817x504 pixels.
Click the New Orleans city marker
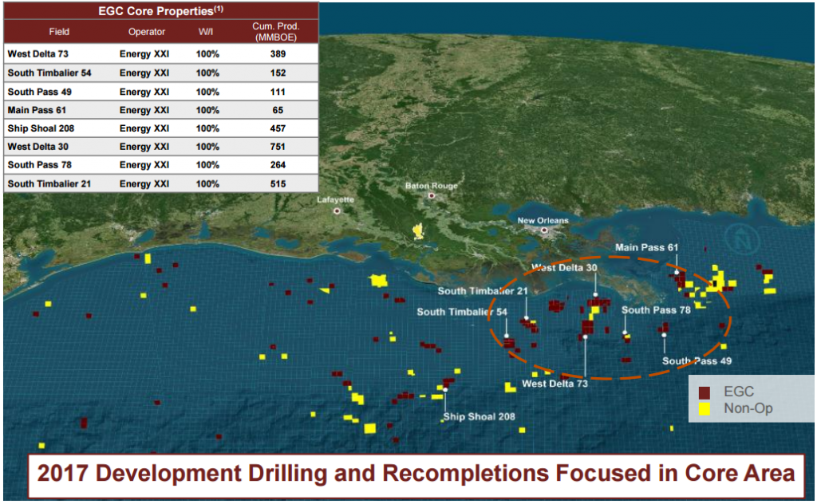coord(545,230)
